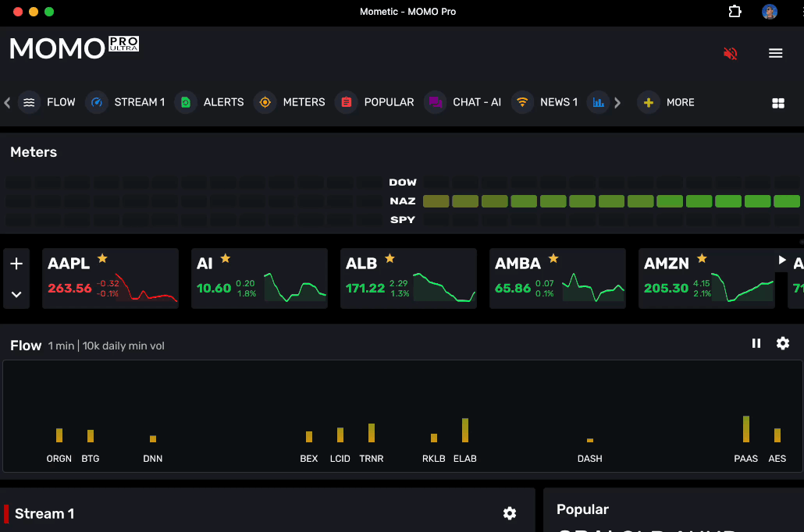Click the DOW meter label
Image resolution: width=804 pixels, height=532 pixels.
pyautogui.click(x=403, y=183)
